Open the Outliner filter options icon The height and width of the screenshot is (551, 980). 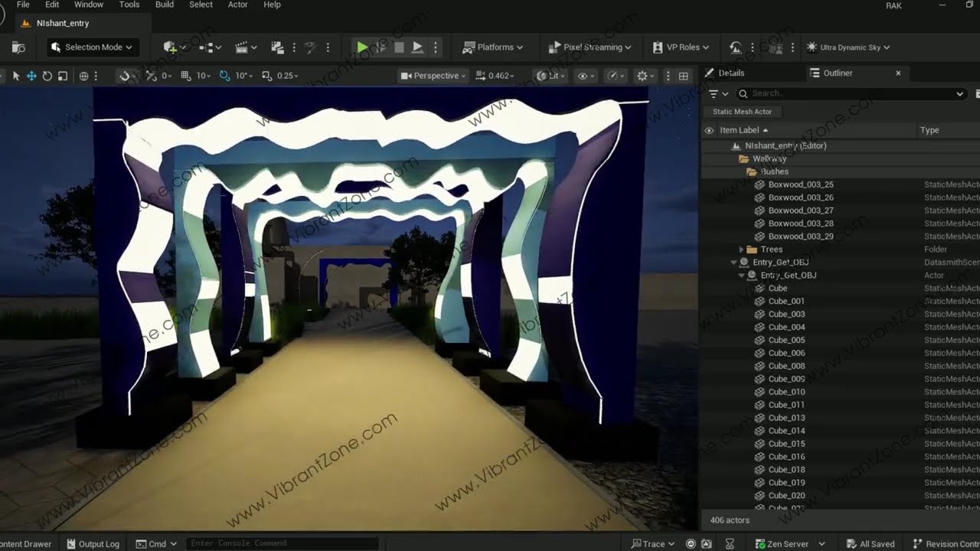point(717,93)
